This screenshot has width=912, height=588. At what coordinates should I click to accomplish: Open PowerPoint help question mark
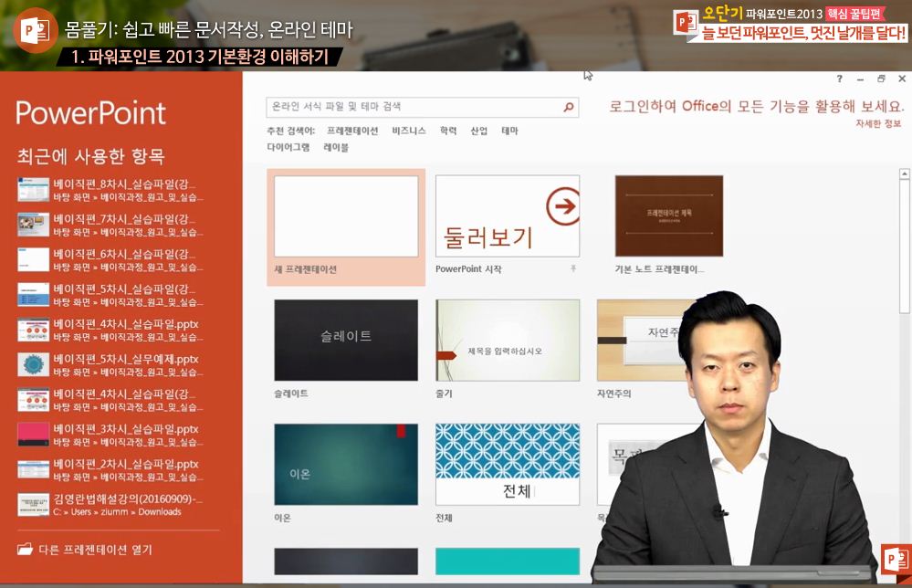pos(839,79)
